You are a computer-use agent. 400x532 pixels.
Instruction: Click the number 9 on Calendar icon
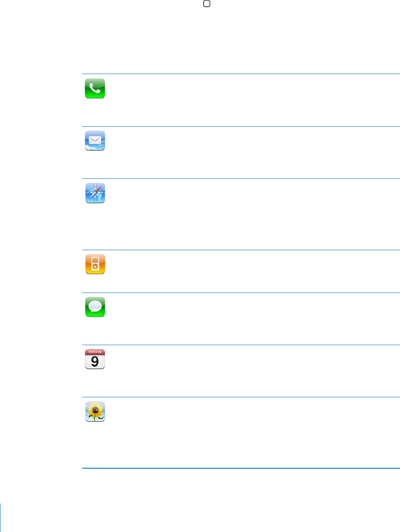click(x=95, y=362)
